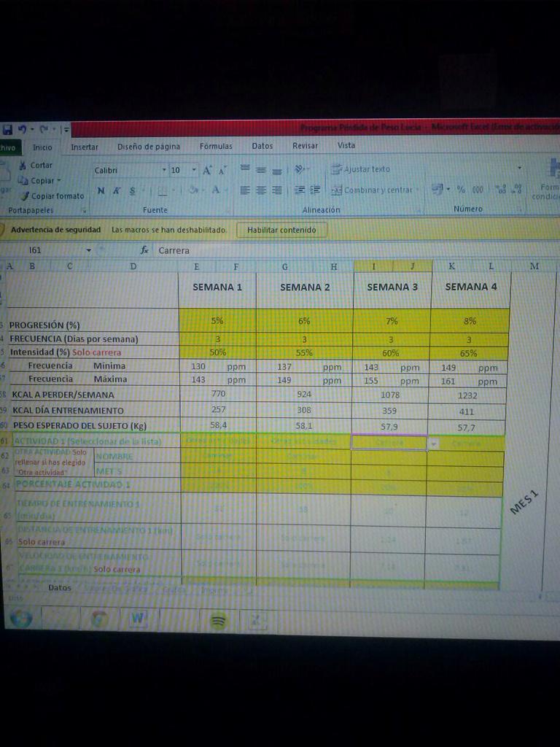Click the Undo arrow icon

coord(22,129)
